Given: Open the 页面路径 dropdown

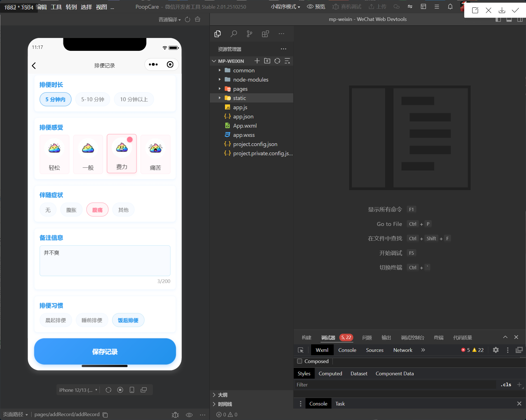Looking at the screenshot, I should [15, 414].
